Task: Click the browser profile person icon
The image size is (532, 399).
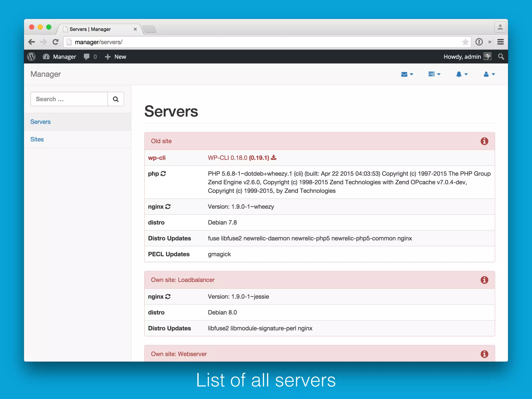Action: point(500,27)
